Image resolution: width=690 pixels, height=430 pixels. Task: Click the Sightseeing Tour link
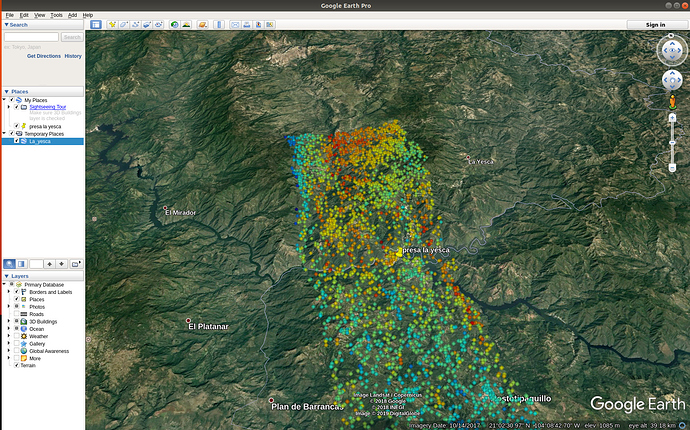tap(48, 107)
